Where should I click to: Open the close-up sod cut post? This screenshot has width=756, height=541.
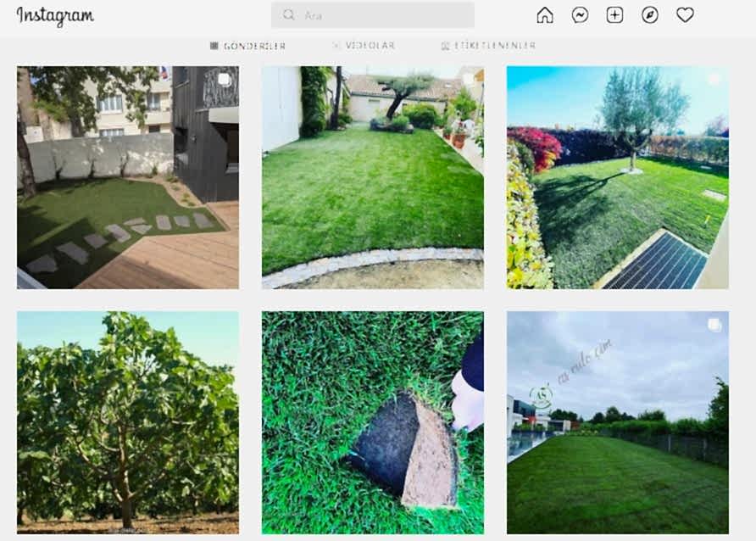tap(372, 422)
